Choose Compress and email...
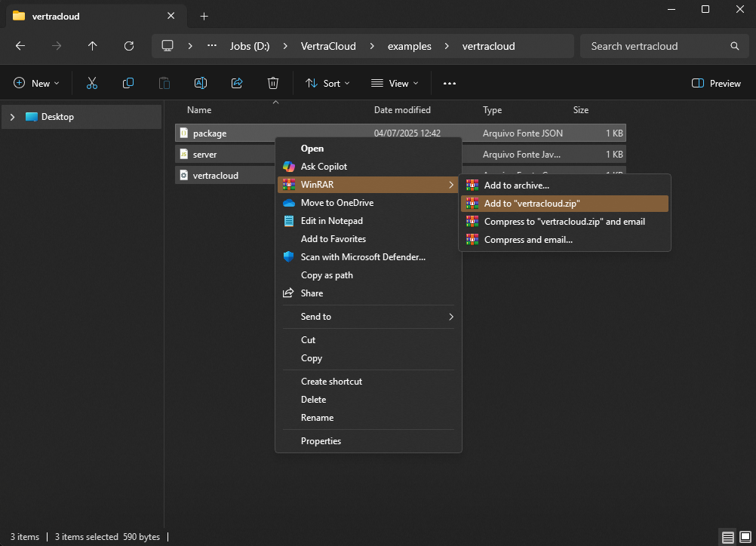Viewport: 756px width, 546px height. click(x=564, y=240)
